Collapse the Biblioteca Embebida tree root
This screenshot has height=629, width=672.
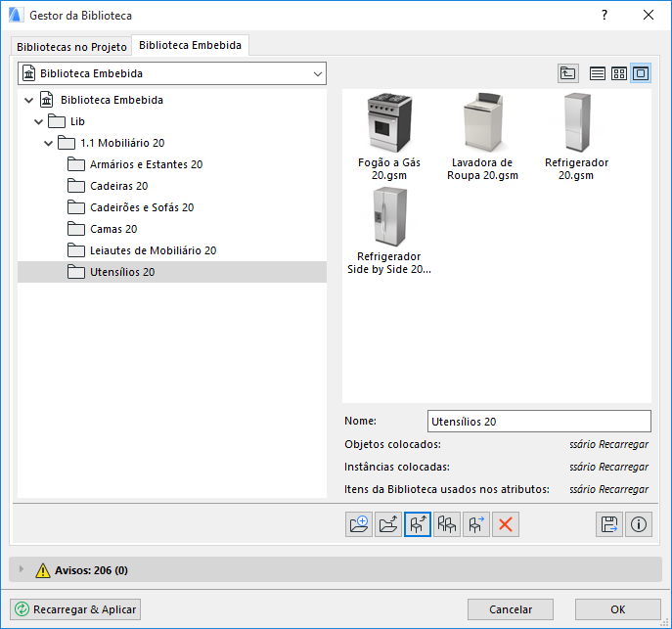[x=28, y=100]
